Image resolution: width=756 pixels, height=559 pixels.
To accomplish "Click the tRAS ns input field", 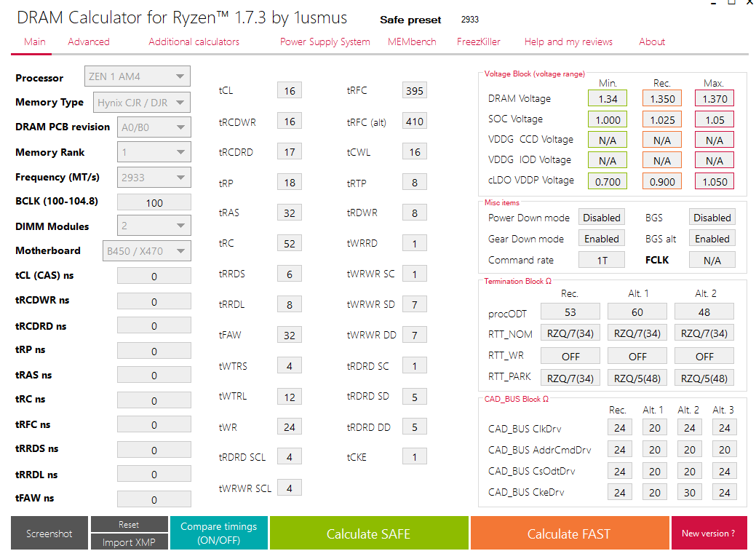I will coord(154,375).
